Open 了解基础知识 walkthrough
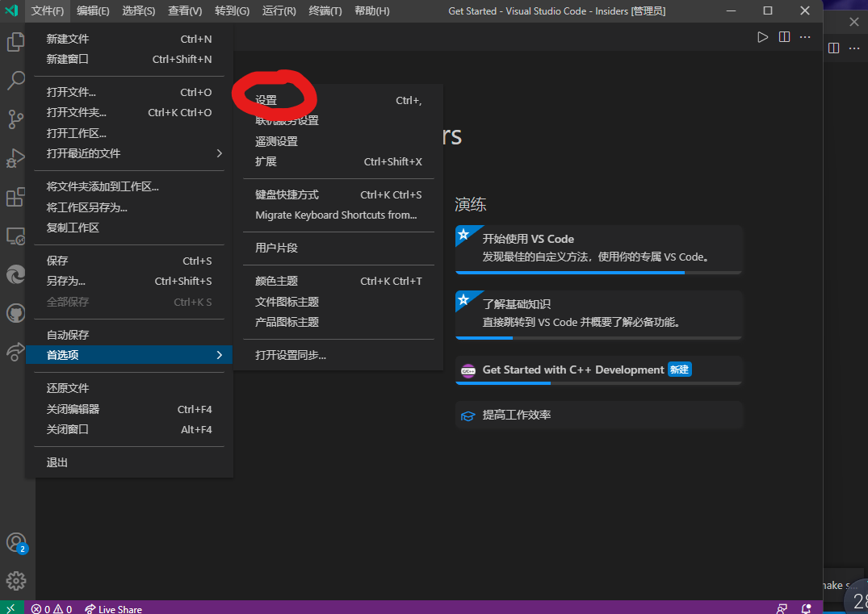Viewport: 868px width, 614px height. tap(598, 315)
